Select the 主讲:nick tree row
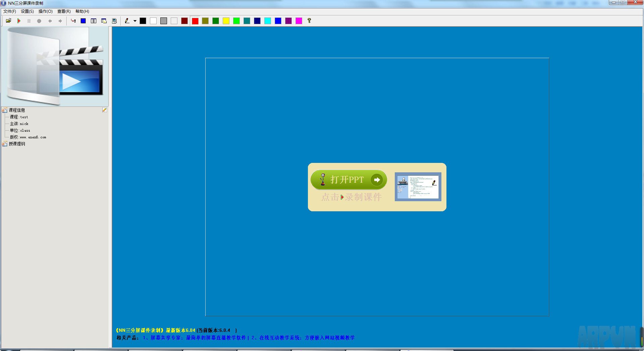This screenshot has width=644, height=351. click(x=19, y=124)
